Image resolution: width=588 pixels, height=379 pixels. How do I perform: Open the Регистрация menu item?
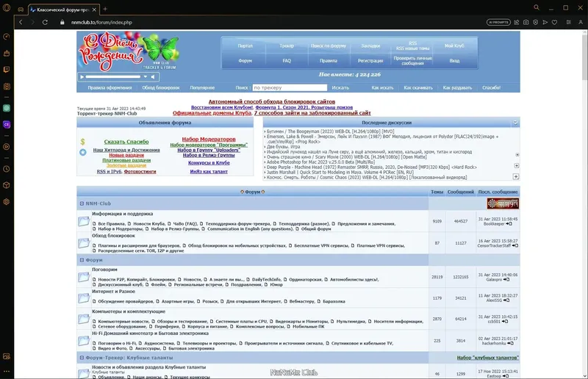coord(370,61)
